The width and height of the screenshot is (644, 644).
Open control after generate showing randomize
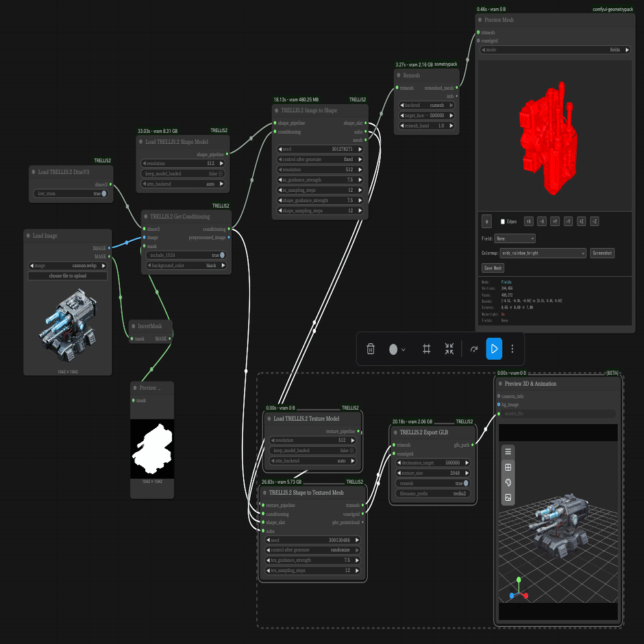click(x=312, y=550)
